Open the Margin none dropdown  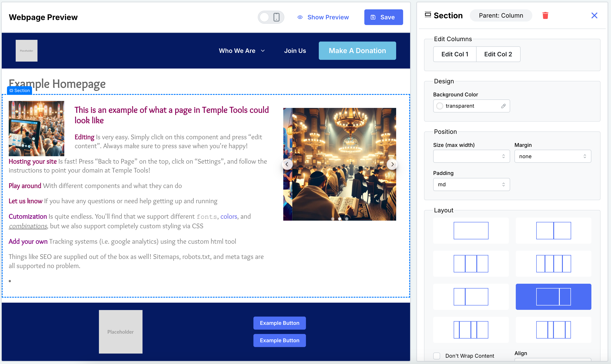[x=553, y=156]
